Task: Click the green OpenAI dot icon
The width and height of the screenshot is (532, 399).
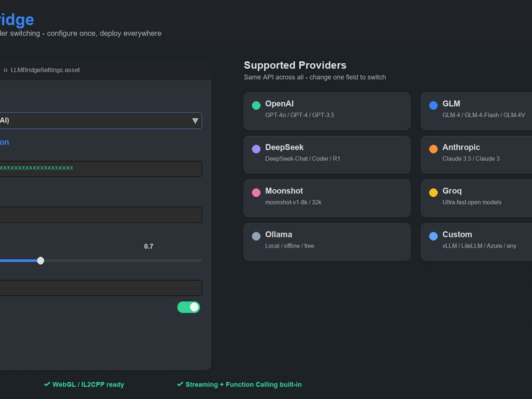Action: tap(256, 105)
